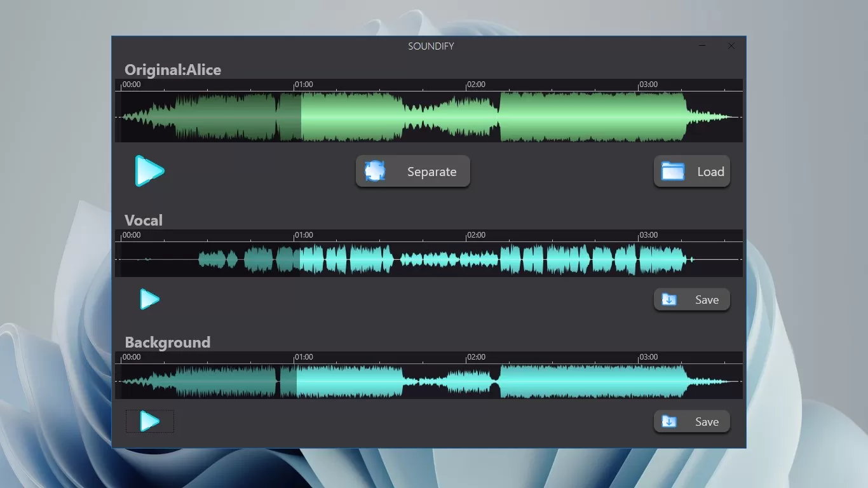Click the folder-download icon on Background Save button

[670, 421]
